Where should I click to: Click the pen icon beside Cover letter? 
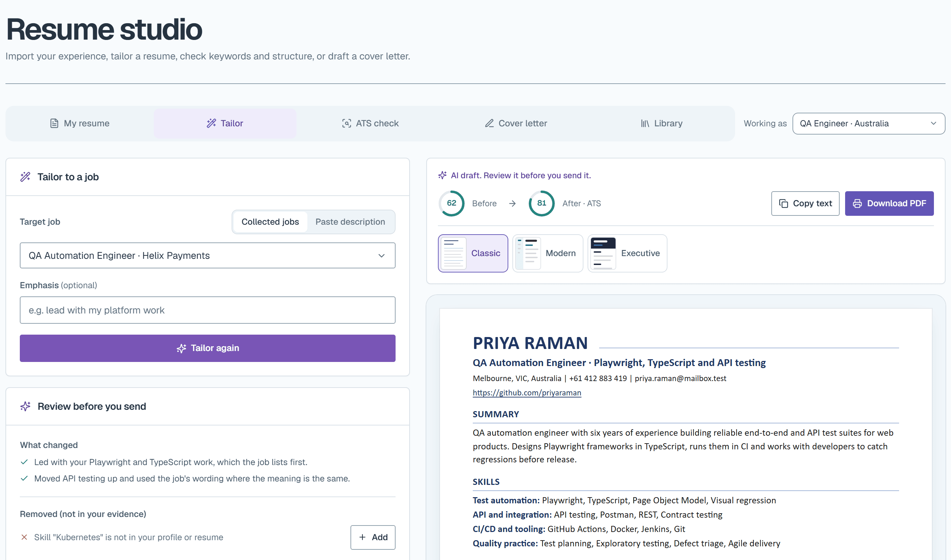point(489,123)
